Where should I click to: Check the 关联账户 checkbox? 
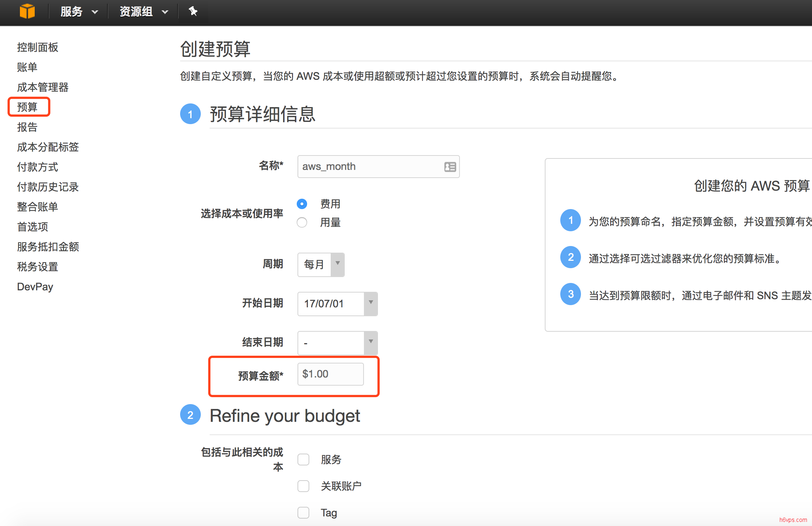(303, 486)
